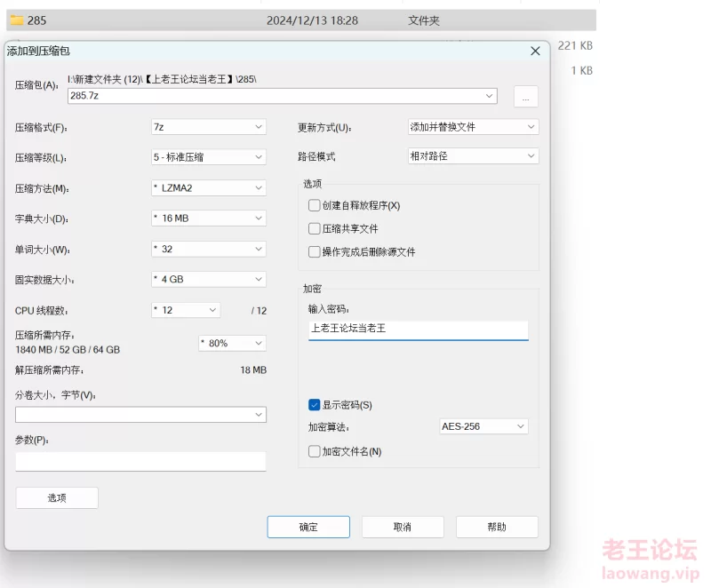Expand the 压缩等级 dropdown
The width and height of the screenshot is (711, 588).
pos(208,157)
